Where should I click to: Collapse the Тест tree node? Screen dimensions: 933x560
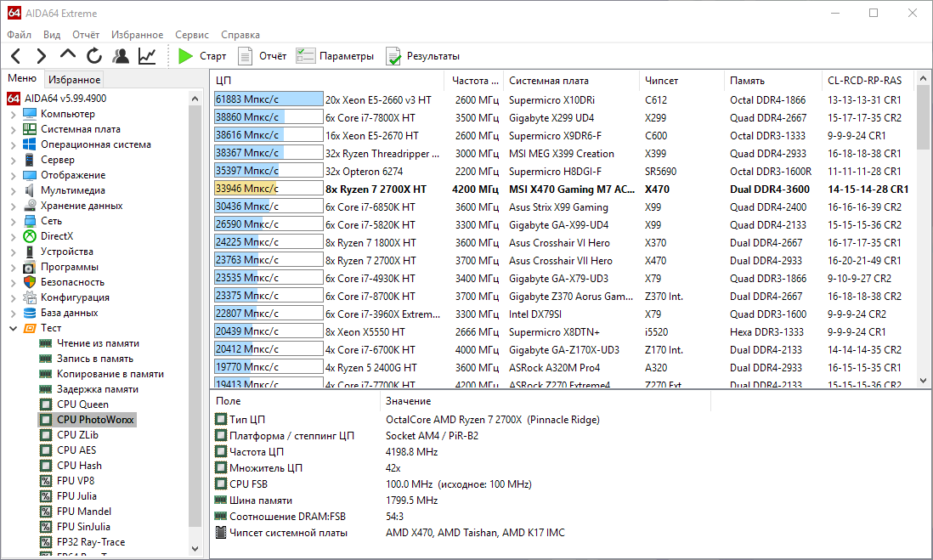tap(13, 328)
